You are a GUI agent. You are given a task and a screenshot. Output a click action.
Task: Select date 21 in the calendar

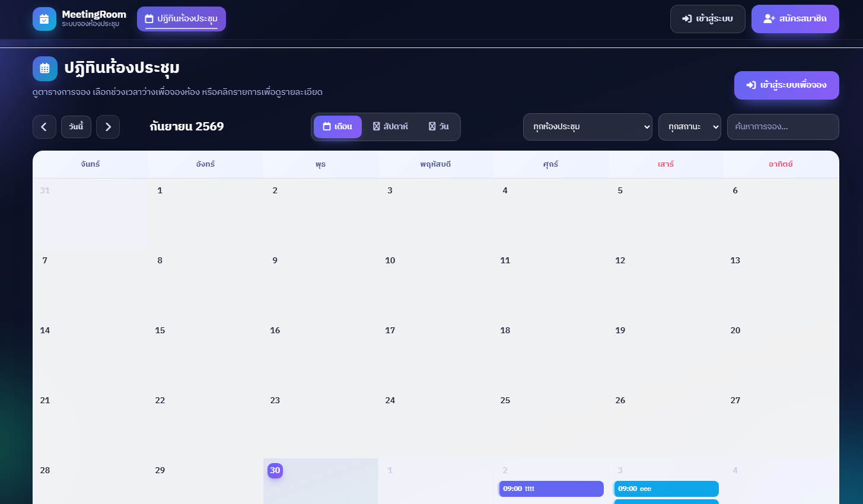click(x=45, y=400)
